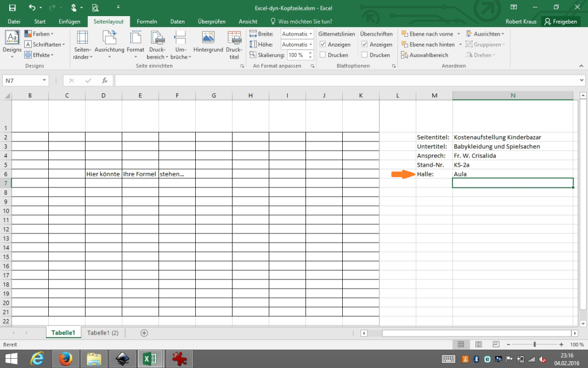Select row header 10
588x368 pixels.
(x=6, y=210)
